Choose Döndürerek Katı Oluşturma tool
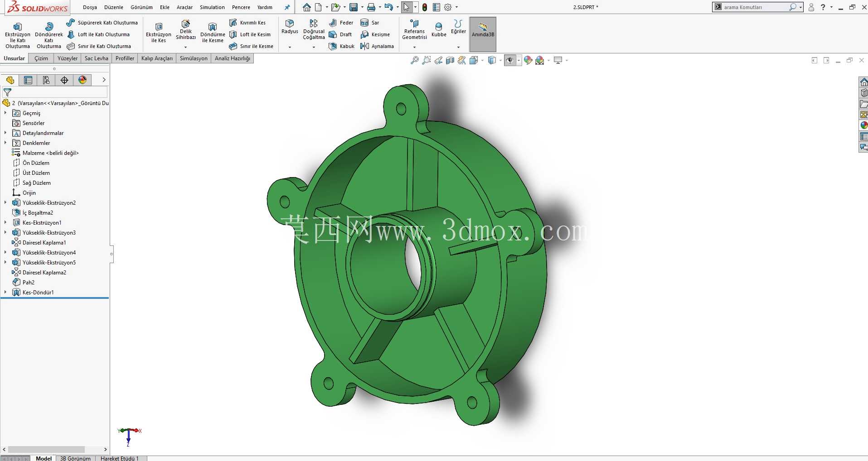Image resolution: width=868 pixels, height=461 pixels. click(x=49, y=35)
